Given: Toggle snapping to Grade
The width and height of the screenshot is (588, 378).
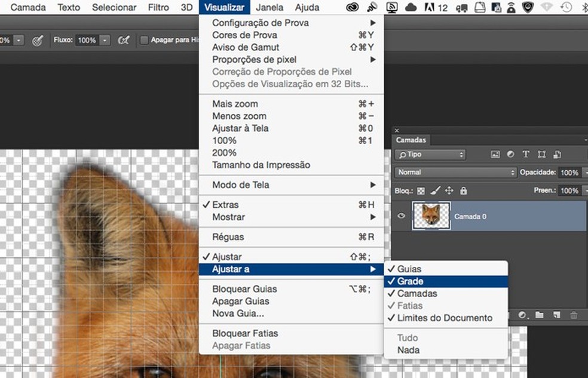Looking at the screenshot, I should [x=446, y=281].
